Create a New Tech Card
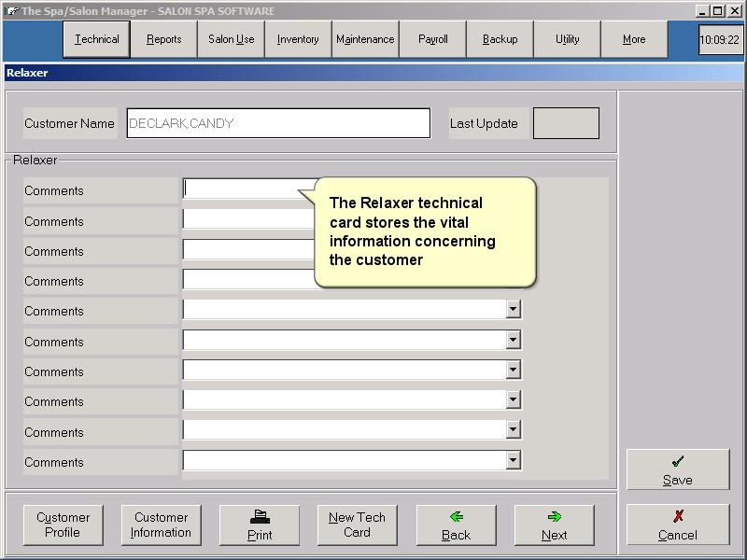The width and height of the screenshot is (747, 560). [357, 525]
